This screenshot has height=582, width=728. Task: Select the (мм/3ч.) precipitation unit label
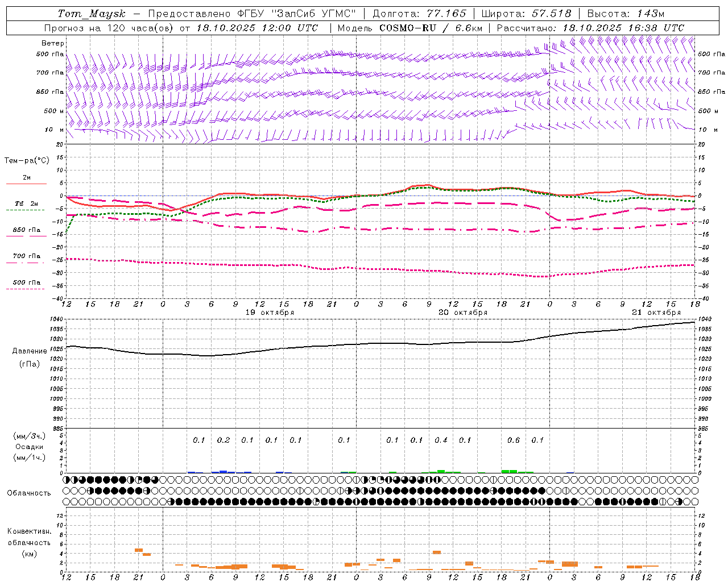30,436
